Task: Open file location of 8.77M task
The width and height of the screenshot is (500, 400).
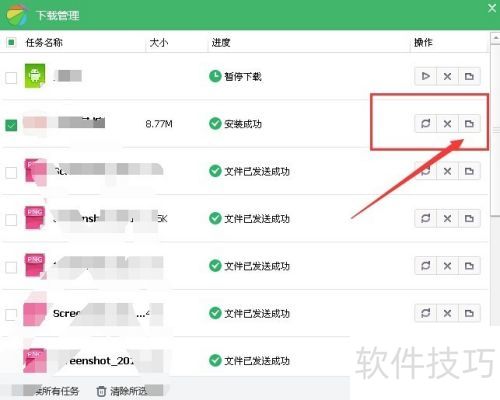Action: (x=469, y=124)
